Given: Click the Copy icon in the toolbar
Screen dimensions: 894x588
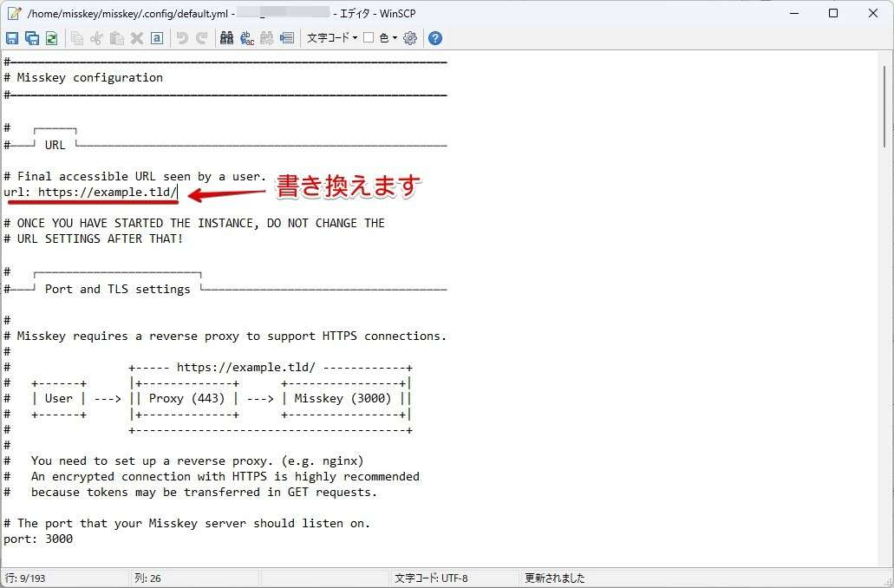Looking at the screenshot, I should tap(77, 38).
